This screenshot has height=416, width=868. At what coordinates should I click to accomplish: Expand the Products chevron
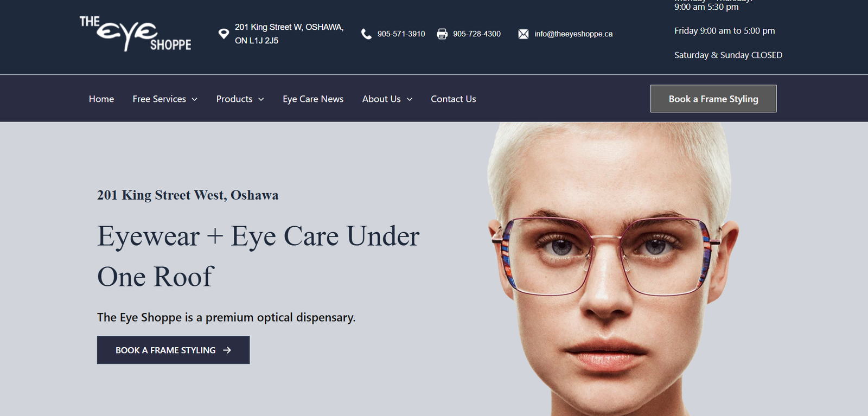click(261, 99)
